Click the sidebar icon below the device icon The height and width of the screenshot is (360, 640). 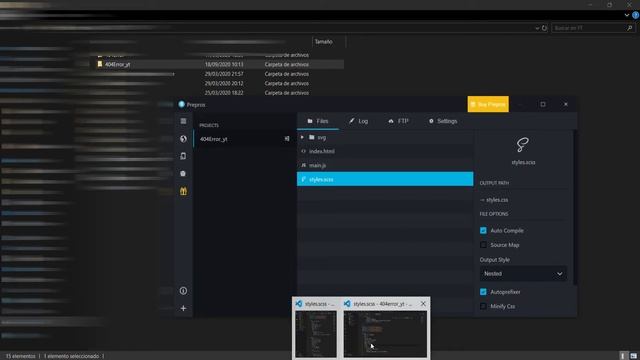click(x=183, y=173)
